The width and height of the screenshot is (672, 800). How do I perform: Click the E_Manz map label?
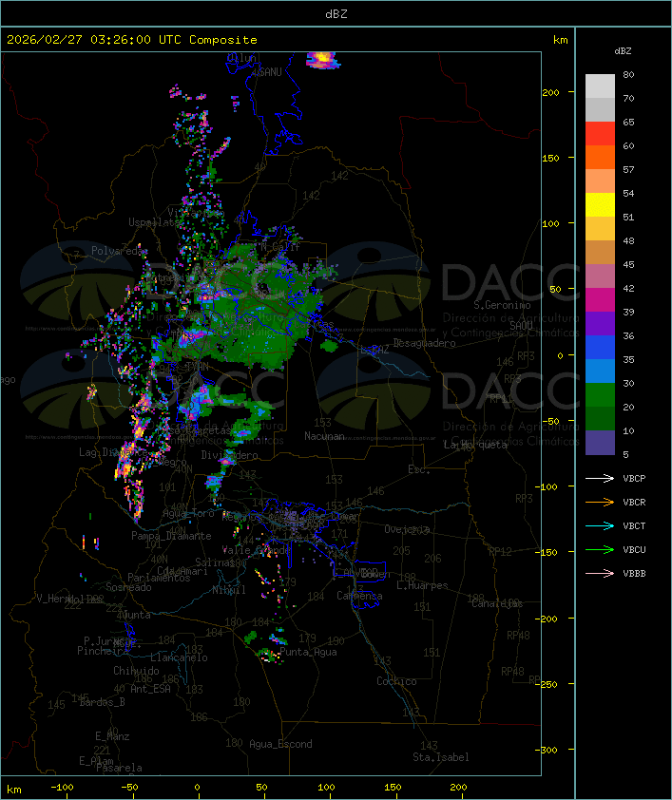pos(112,736)
